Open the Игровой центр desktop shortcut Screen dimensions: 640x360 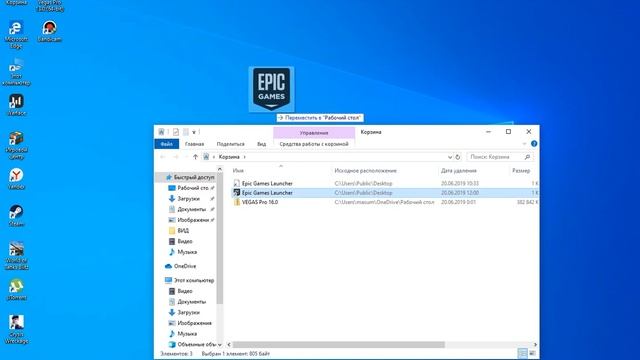[16, 145]
